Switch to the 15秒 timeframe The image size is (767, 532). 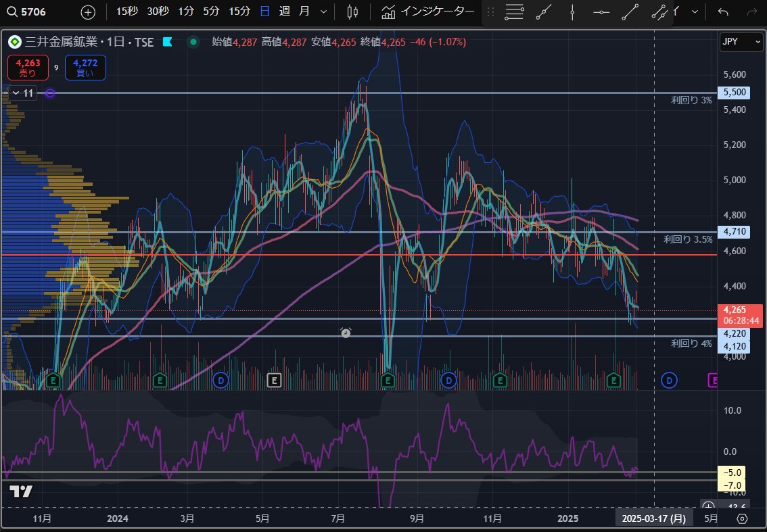pos(126,11)
